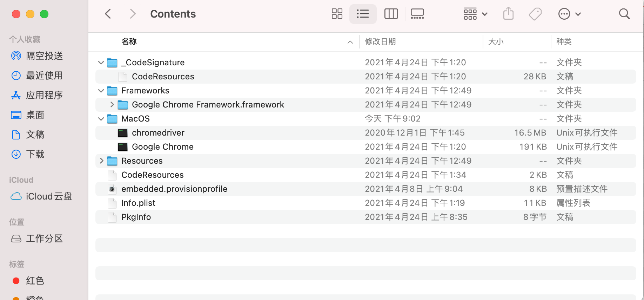The image size is (644, 300).
Task: Click the Share toolbar icon
Action: point(508,14)
